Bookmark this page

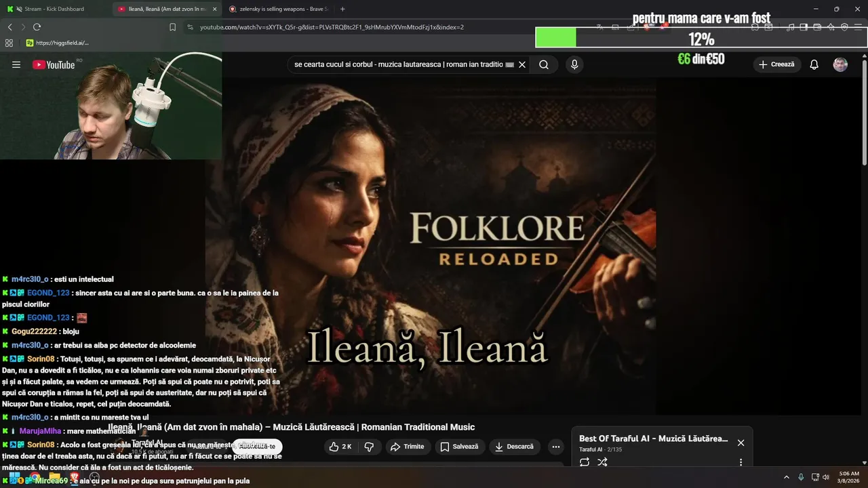coord(172,27)
